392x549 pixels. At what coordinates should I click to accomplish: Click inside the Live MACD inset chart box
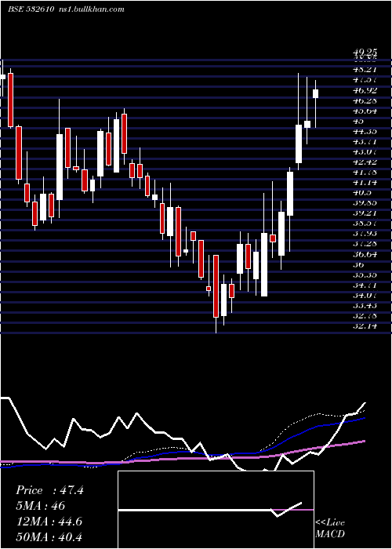(x=216, y=510)
